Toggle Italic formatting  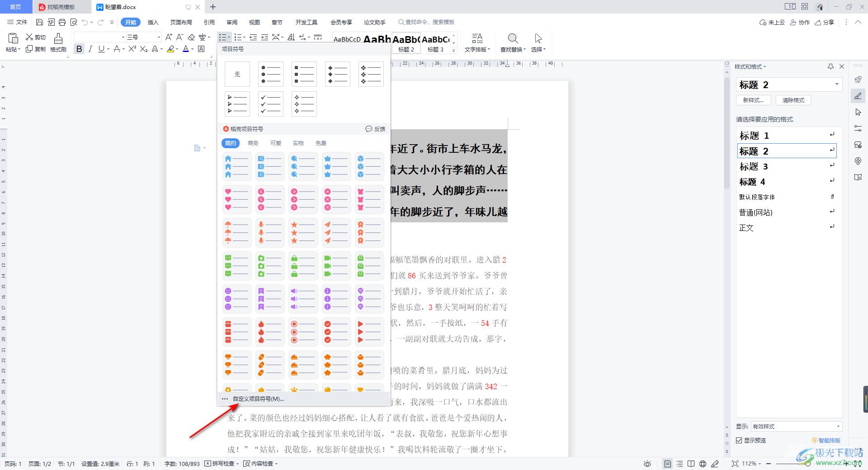(x=90, y=49)
